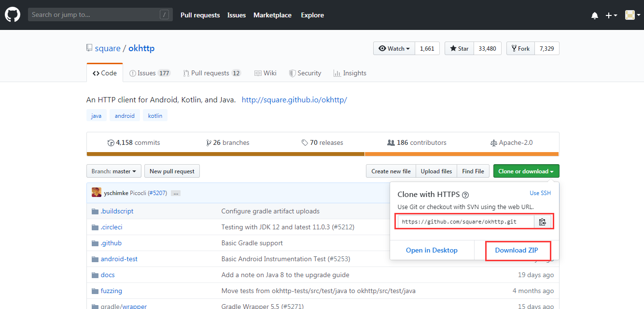The height and width of the screenshot is (309, 644).
Task: Click the folder icon beside docs
Action: tap(95, 275)
